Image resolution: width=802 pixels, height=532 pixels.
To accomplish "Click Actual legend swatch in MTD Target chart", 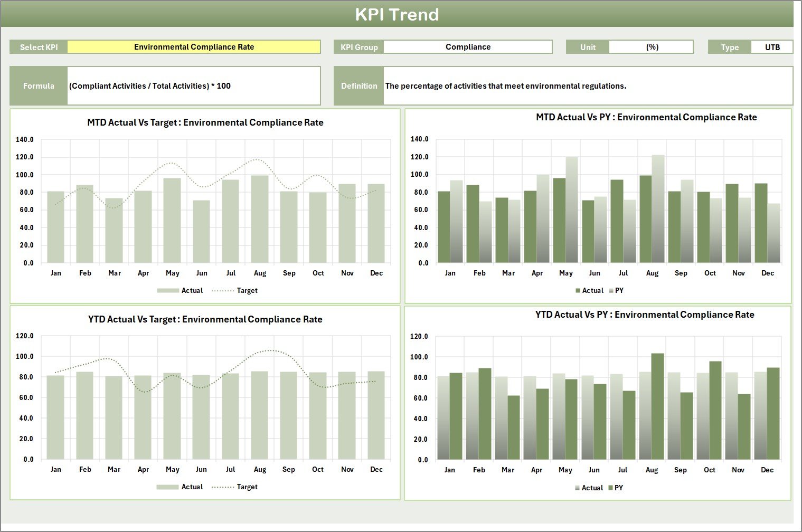I will click(x=168, y=291).
